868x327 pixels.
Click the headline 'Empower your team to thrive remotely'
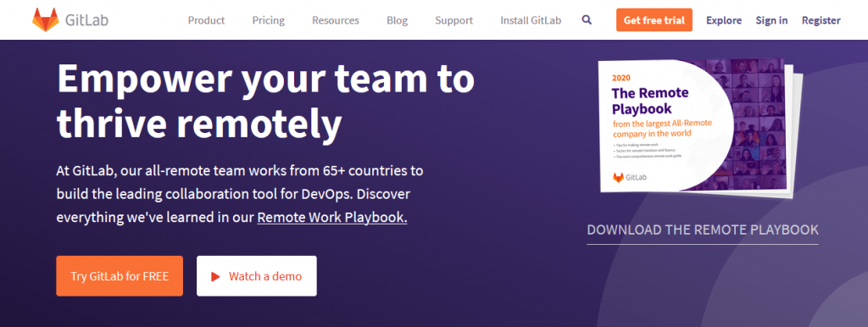265,101
